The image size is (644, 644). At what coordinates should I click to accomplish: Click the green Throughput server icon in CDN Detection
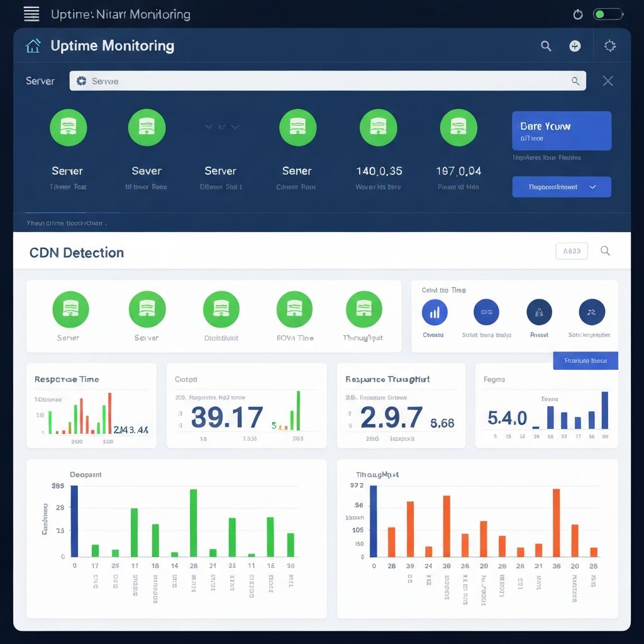(364, 309)
